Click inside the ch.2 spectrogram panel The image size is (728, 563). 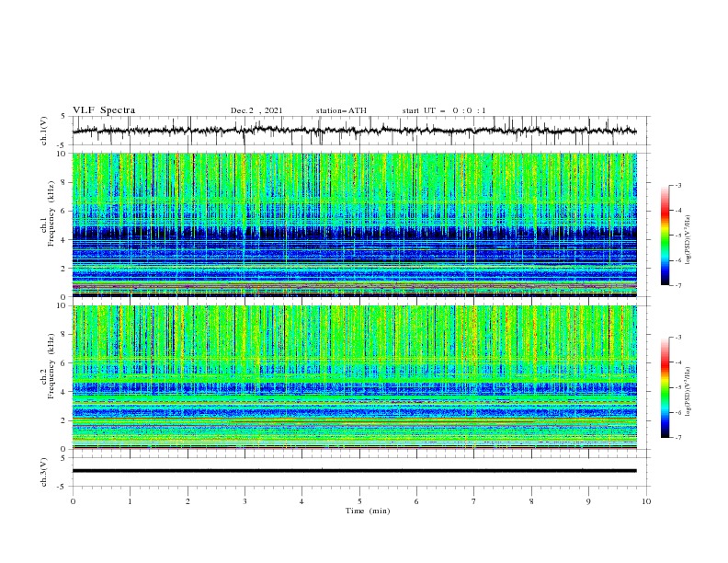[x=354, y=377]
